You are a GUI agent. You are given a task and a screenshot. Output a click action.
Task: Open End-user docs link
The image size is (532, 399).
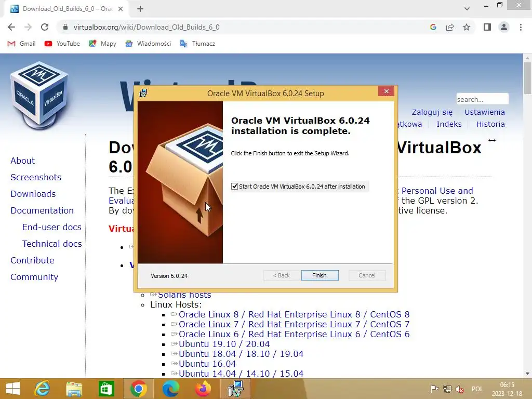(x=51, y=227)
